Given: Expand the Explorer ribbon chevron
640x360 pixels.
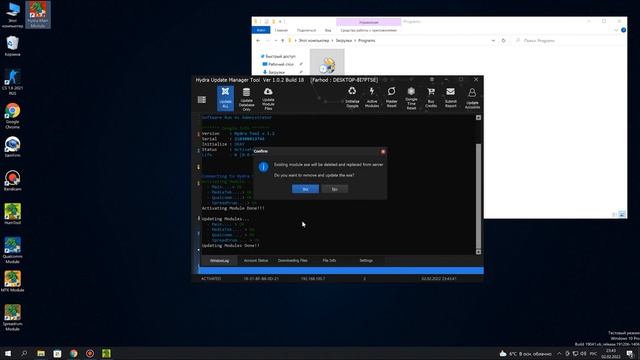Looking at the screenshot, I should (616, 30).
